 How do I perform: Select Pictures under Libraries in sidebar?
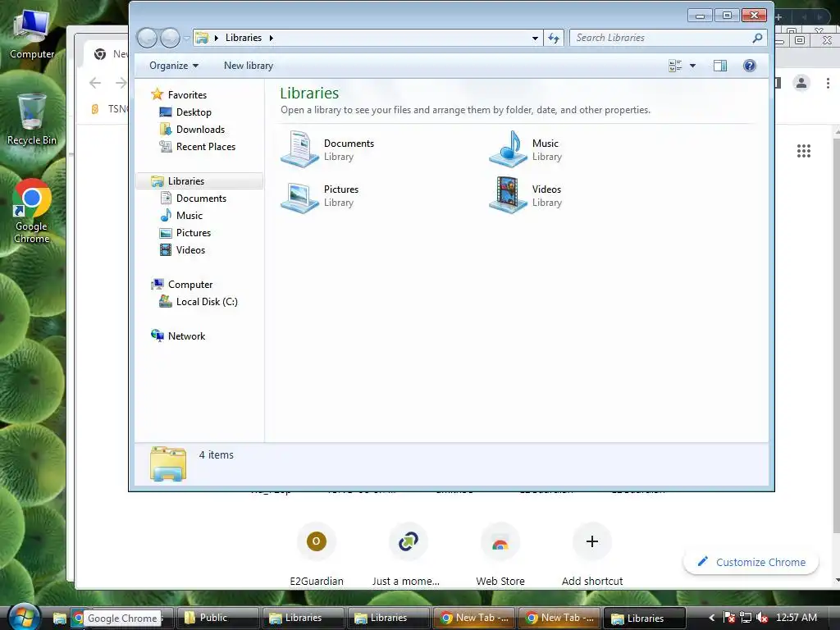point(193,232)
